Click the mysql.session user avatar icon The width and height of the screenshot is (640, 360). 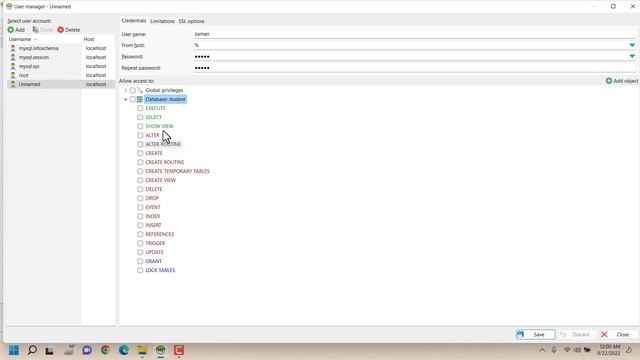coord(13,57)
